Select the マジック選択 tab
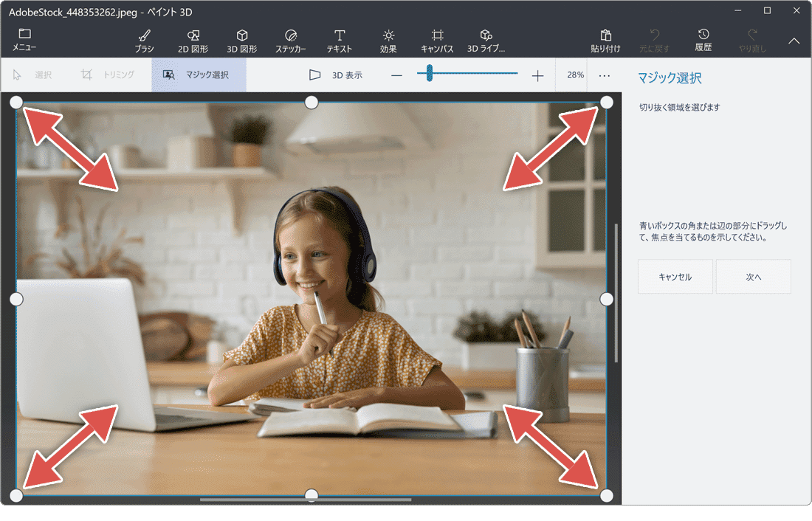The height and width of the screenshot is (521, 812). [x=199, y=75]
